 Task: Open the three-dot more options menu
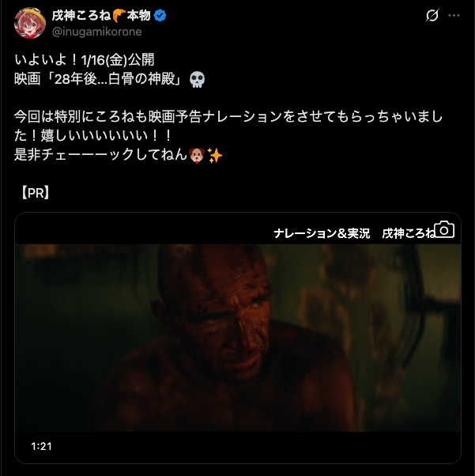(454, 16)
